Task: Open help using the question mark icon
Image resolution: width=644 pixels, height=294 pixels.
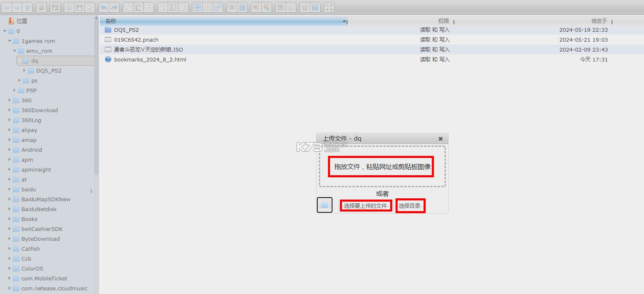Action: pos(315,7)
